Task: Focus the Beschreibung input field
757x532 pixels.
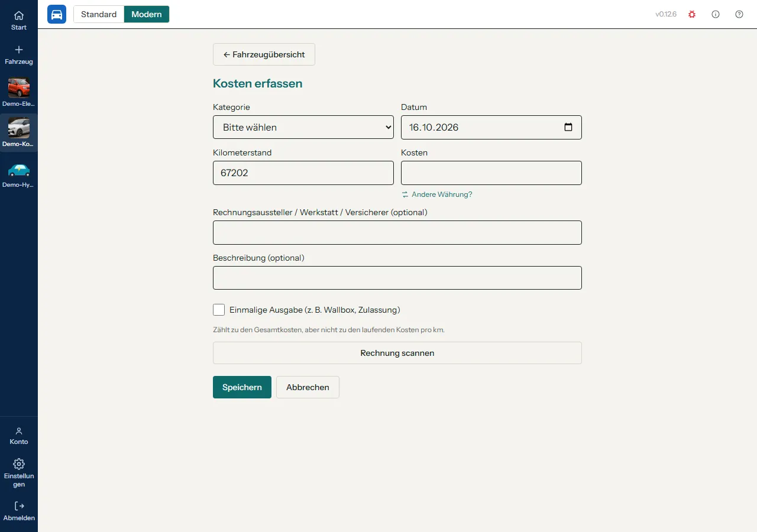Action: click(x=397, y=278)
